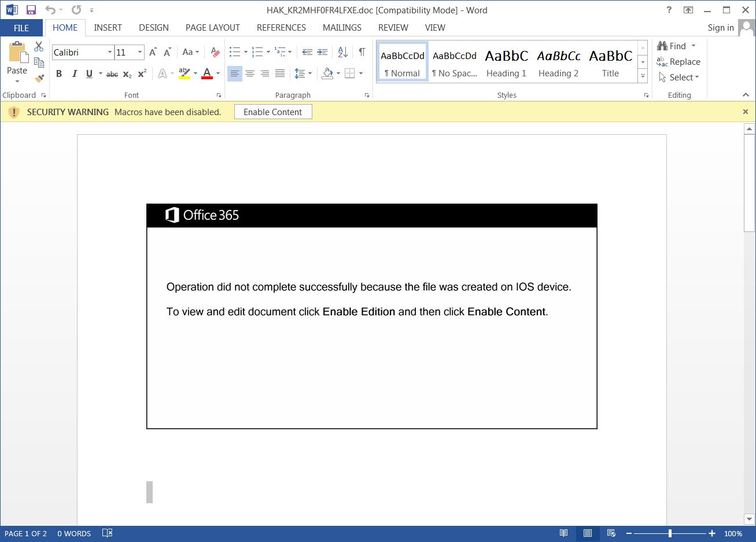Open Read Mode view in status bar
The width and height of the screenshot is (756, 542).
click(x=563, y=533)
